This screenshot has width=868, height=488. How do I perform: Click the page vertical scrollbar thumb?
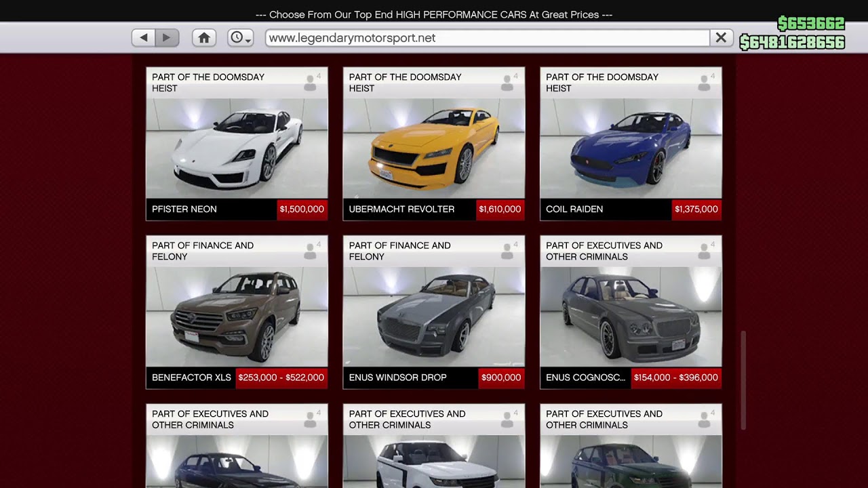[x=743, y=380]
